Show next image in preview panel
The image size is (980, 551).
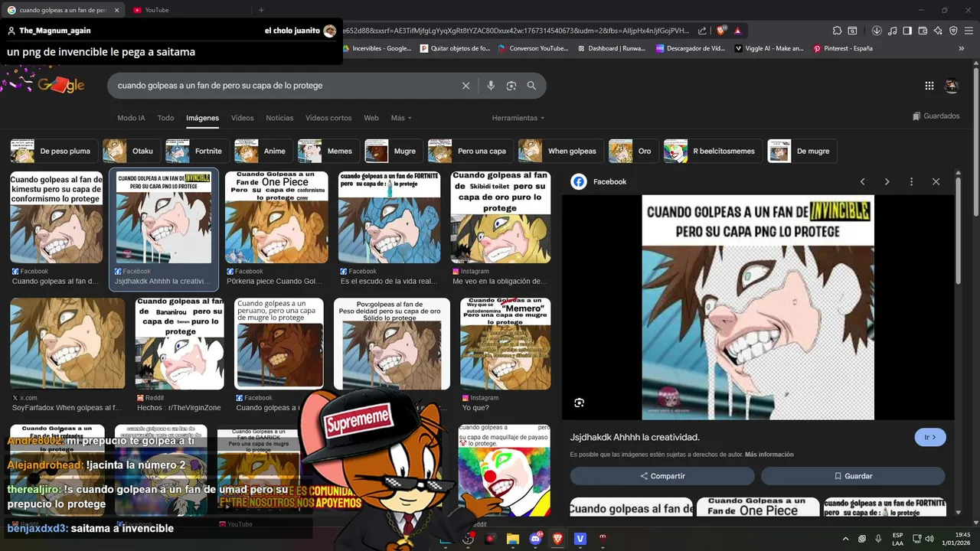pos(887,181)
